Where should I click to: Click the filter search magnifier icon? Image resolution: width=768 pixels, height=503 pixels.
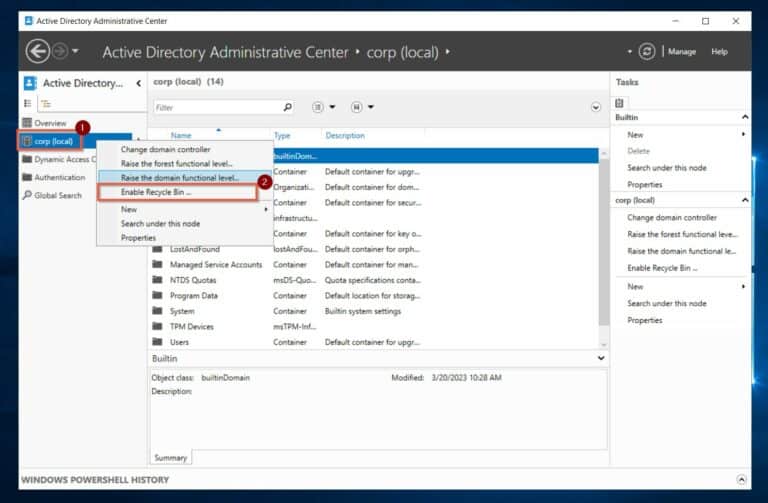click(288, 107)
